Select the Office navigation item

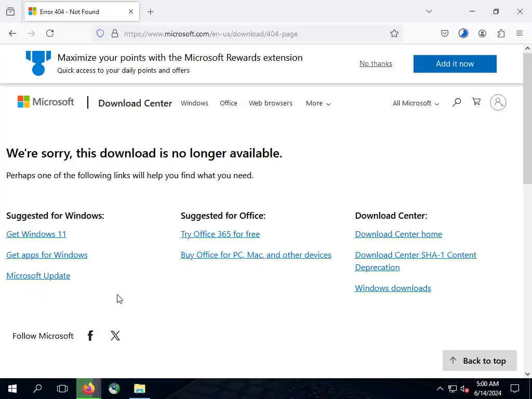point(229,103)
